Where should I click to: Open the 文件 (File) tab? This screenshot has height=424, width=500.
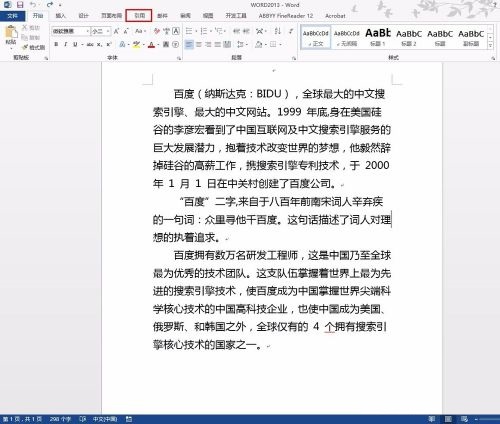click(12, 16)
